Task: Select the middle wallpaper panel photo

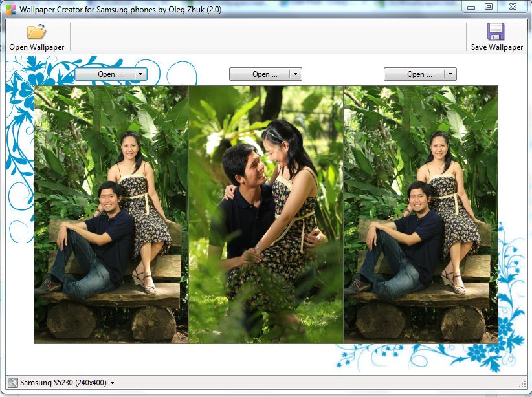Action: pos(266,215)
